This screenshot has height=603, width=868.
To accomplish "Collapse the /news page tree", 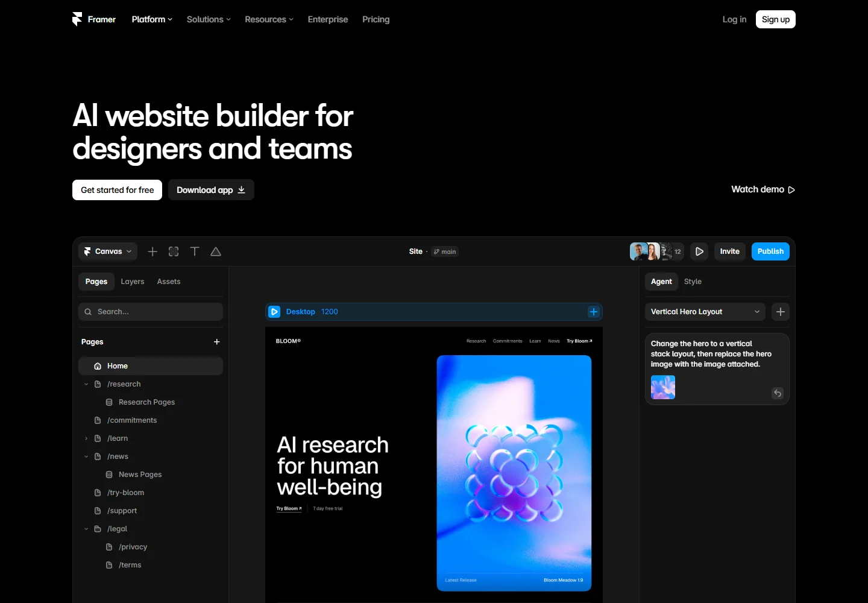I will (86, 456).
